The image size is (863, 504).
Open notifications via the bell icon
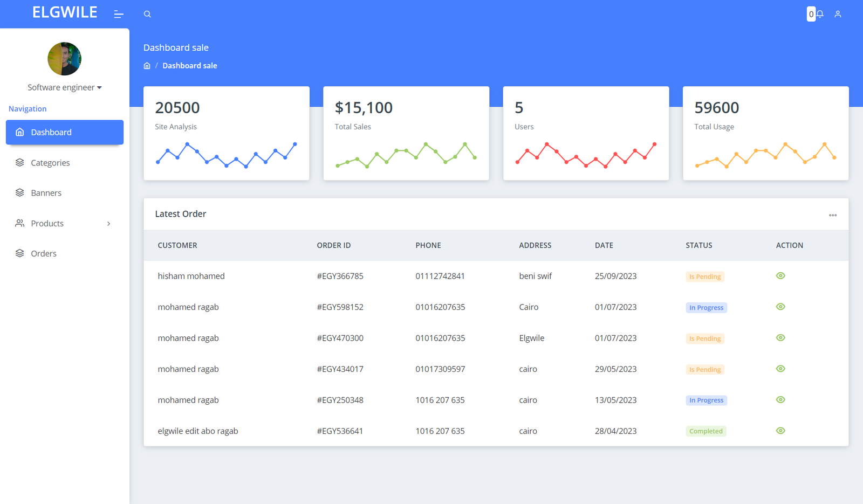[820, 14]
